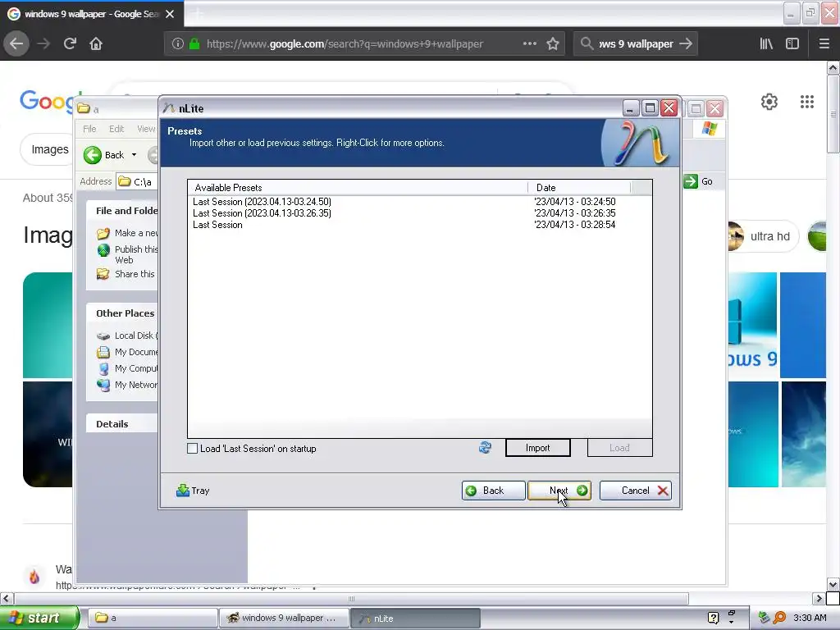Image resolution: width=840 pixels, height=630 pixels.
Task: Expand Explorer Back history dropdown arrow
Action: pos(134,155)
